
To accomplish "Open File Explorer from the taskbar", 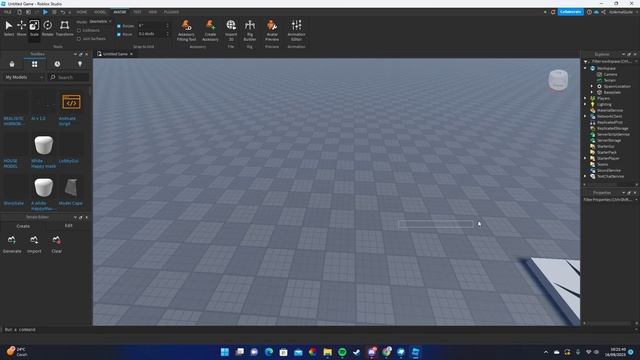I will (327, 352).
